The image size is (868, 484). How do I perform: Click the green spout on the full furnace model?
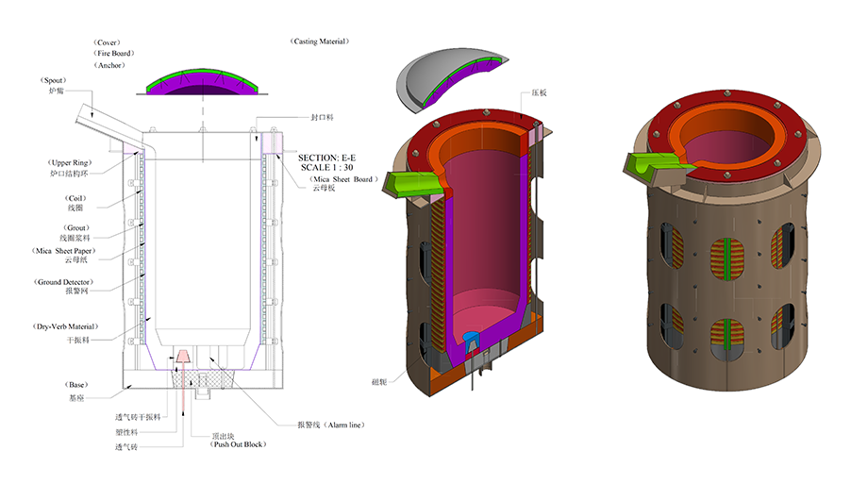pyautogui.click(x=651, y=166)
